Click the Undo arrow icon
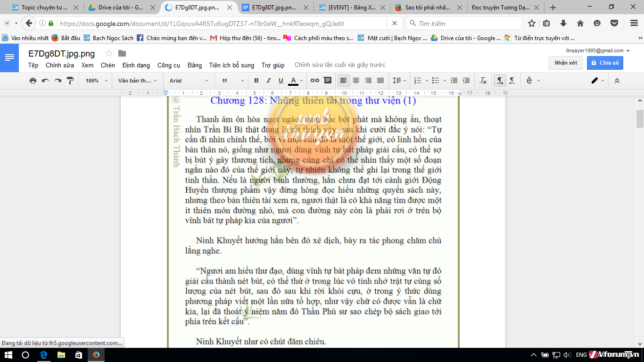The height and width of the screenshot is (362, 644). click(x=45, y=81)
